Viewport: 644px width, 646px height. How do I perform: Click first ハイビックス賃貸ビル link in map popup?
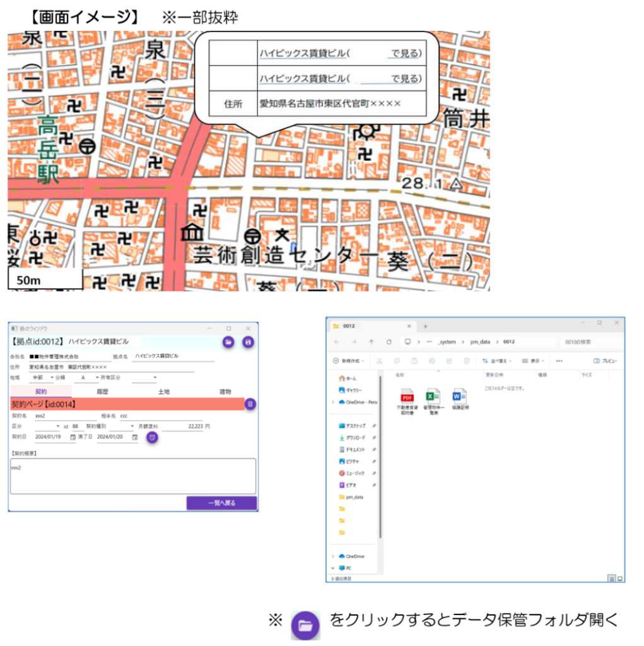[x=303, y=54]
